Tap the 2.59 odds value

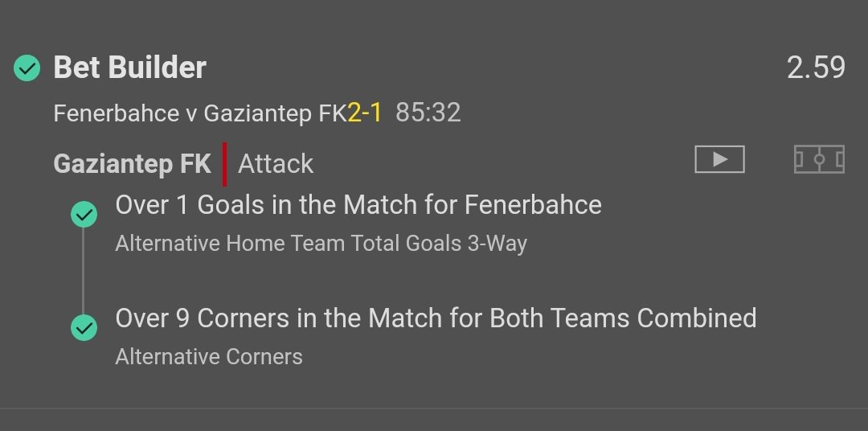816,68
